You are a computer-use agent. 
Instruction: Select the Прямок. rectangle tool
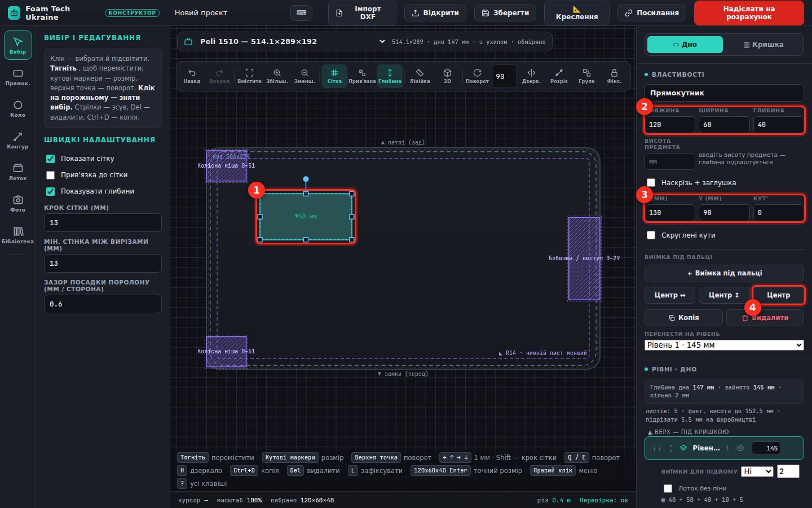coord(17,77)
